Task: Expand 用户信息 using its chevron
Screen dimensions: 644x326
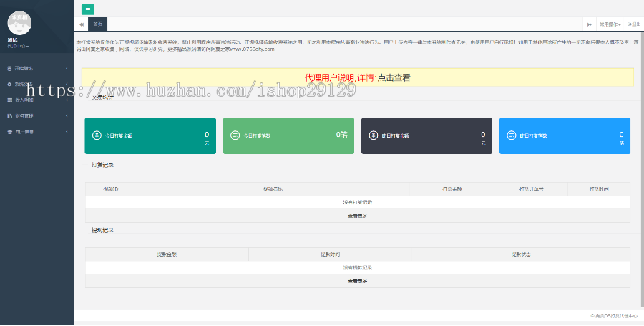Action: [x=67, y=132]
